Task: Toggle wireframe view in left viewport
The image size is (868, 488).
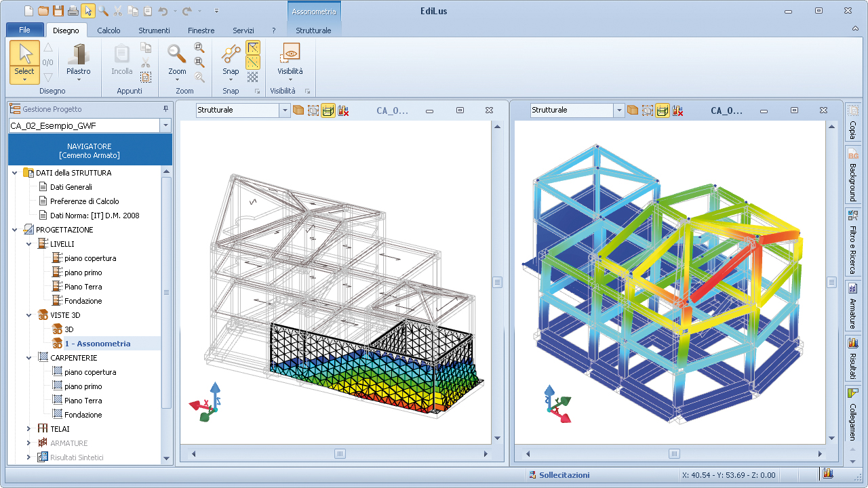Action: 328,110
